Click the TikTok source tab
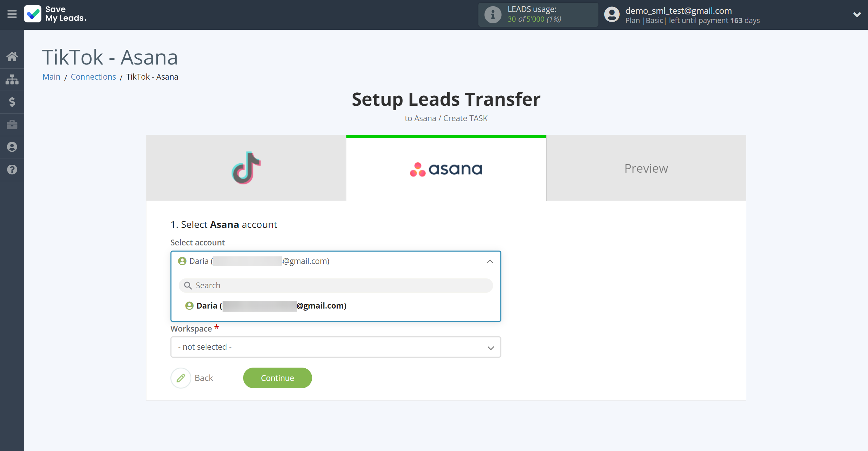This screenshot has width=868, height=451. pos(246,168)
